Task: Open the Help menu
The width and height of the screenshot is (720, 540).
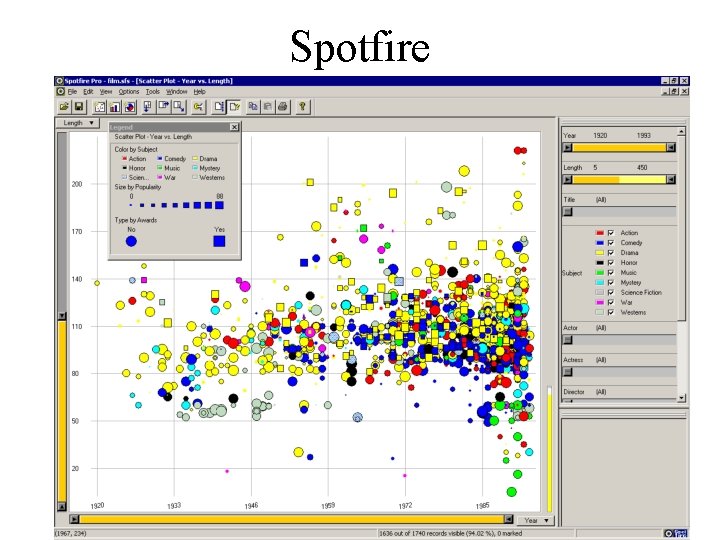Action: (x=199, y=92)
